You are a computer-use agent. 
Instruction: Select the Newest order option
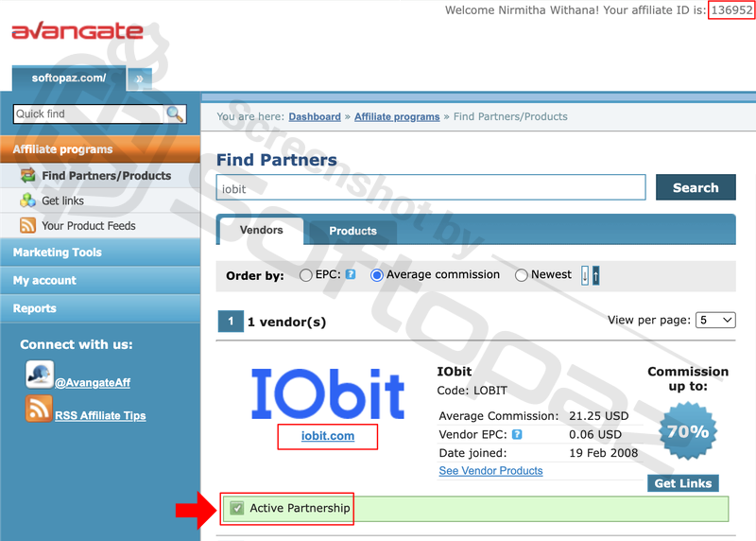522,275
